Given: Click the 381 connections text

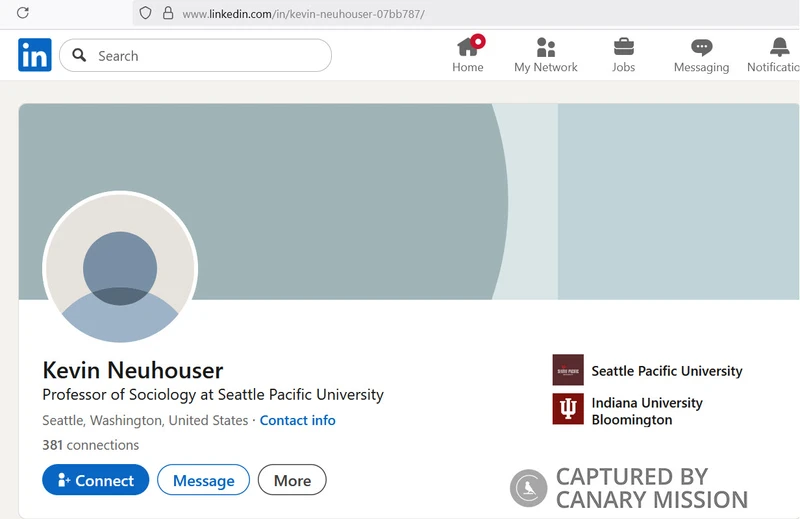Looking at the screenshot, I should point(90,445).
